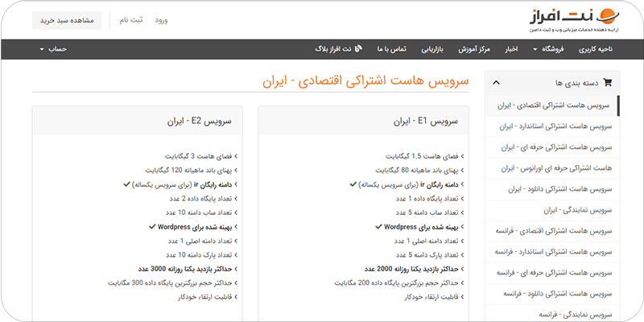Click the نت افراز logo
The height and width of the screenshot is (322, 644).
(x=574, y=19)
